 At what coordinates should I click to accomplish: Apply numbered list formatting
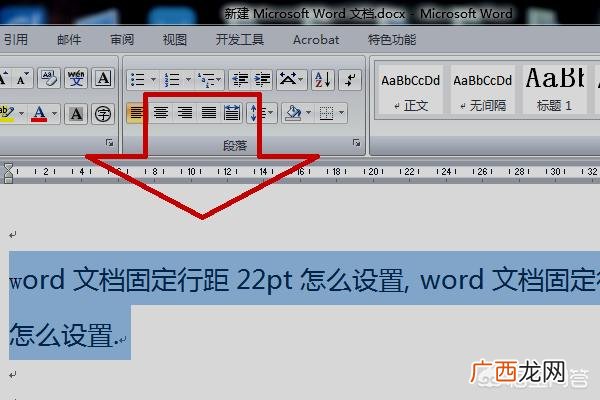click(172, 80)
